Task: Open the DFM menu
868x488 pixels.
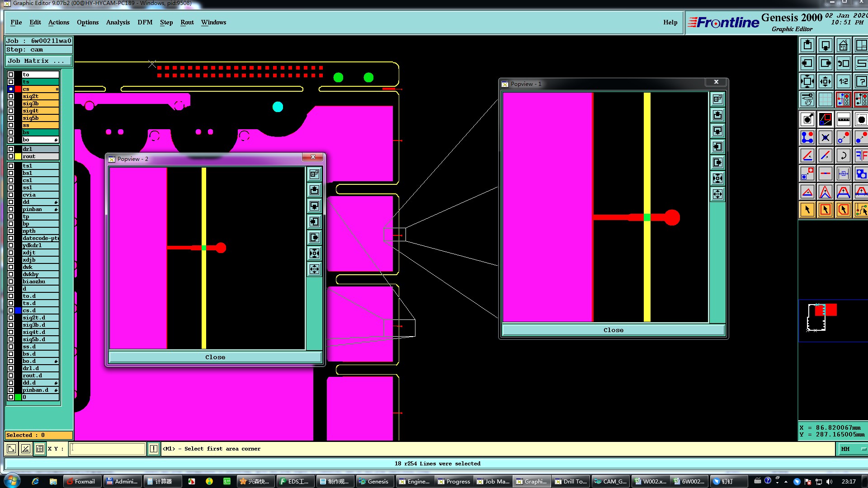Action: click(145, 22)
